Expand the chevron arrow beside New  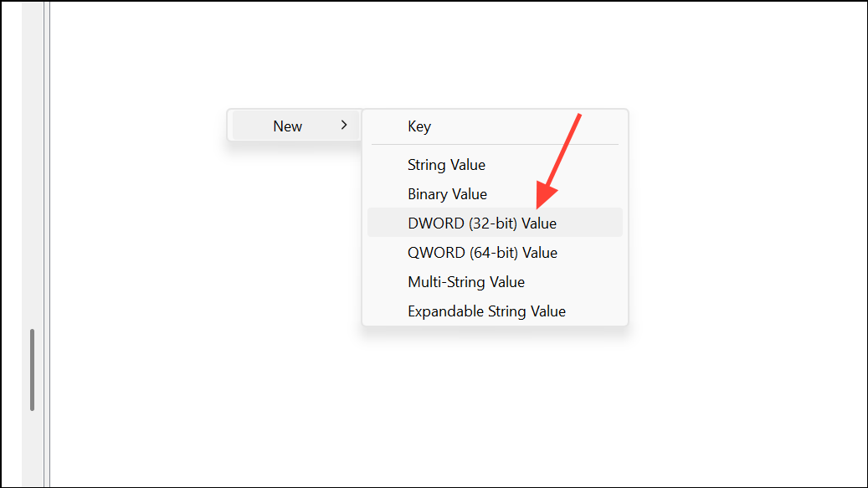(344, 125)
